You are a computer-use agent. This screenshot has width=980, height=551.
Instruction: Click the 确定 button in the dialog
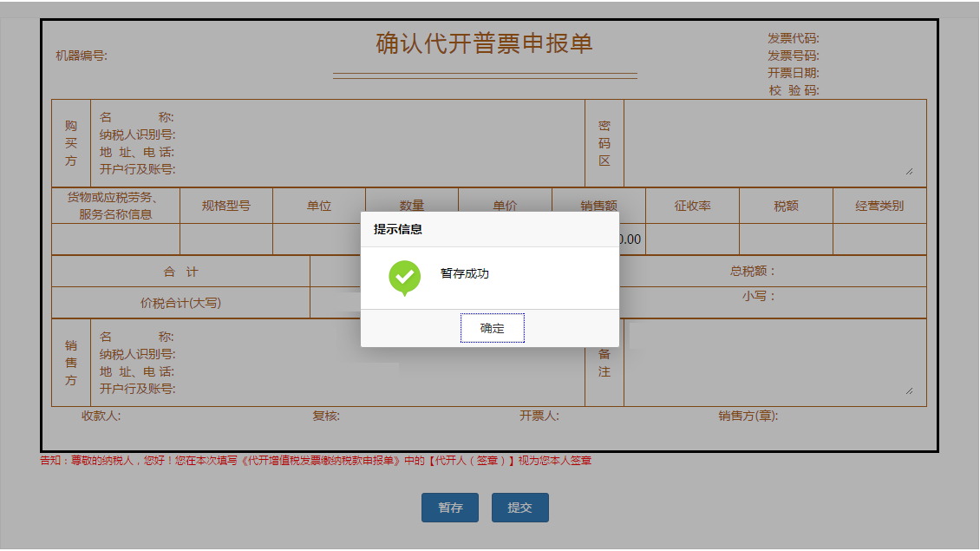(492, 328)
